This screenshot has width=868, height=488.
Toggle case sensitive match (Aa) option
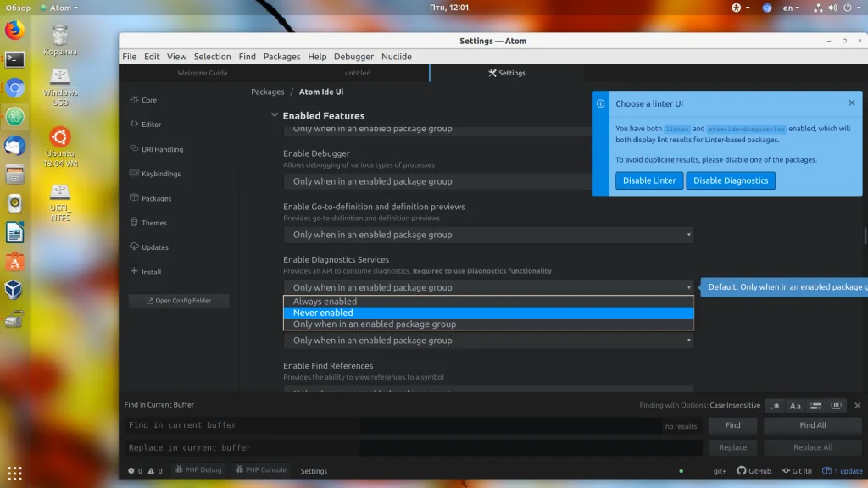pyautogui.click(x=795, y=406)
